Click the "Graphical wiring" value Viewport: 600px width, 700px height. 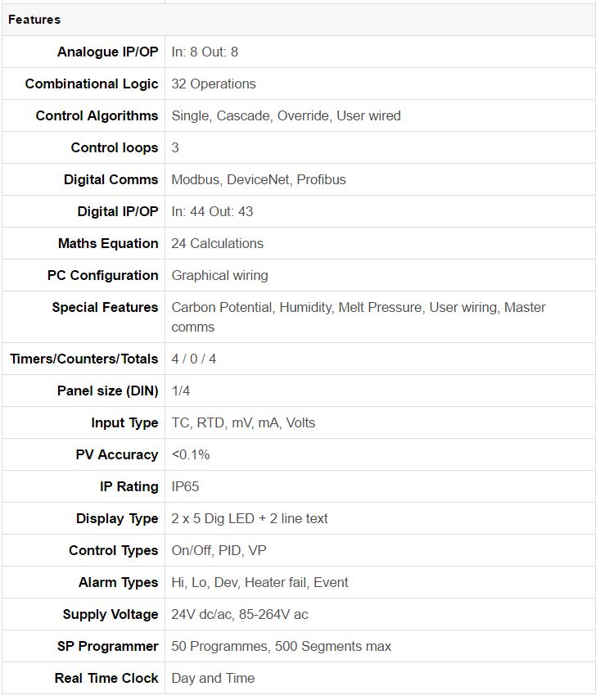click(x=219, y=275)
